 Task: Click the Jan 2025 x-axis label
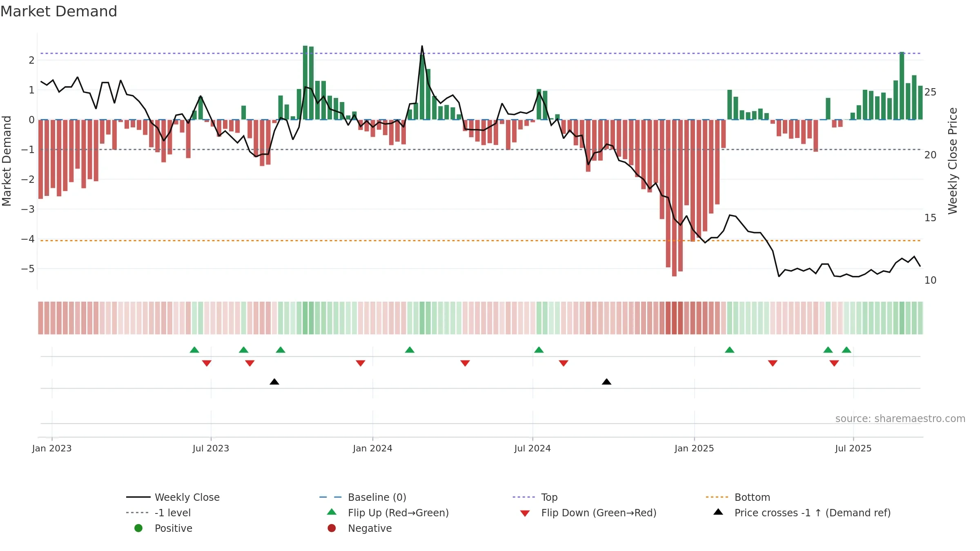pos(694,449)
